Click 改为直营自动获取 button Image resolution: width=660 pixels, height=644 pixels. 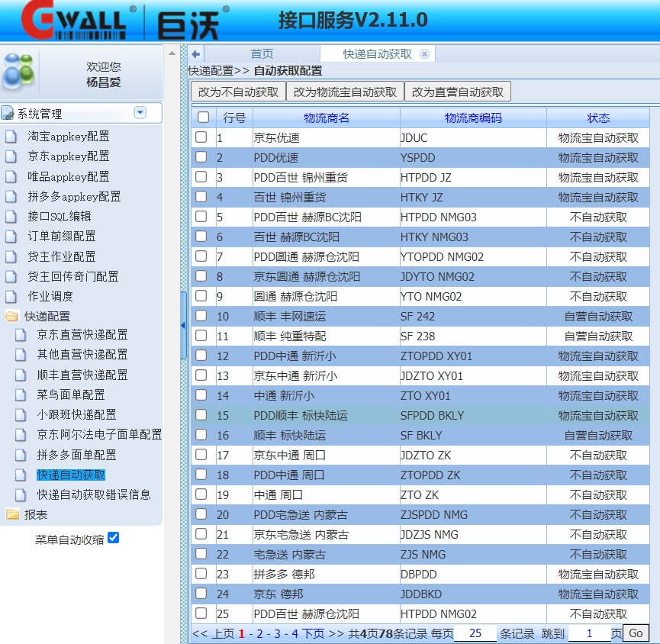coord(458,92)
